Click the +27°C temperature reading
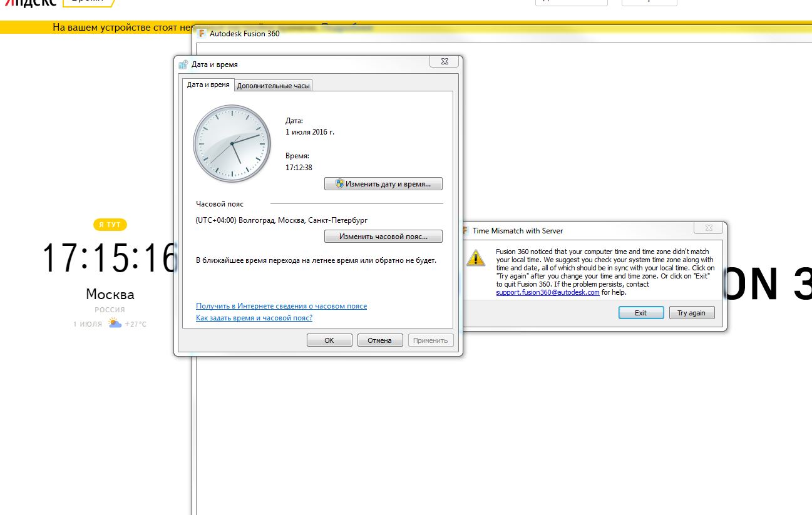The height and width of the screenshot is (515, 812). coord(136,324)
